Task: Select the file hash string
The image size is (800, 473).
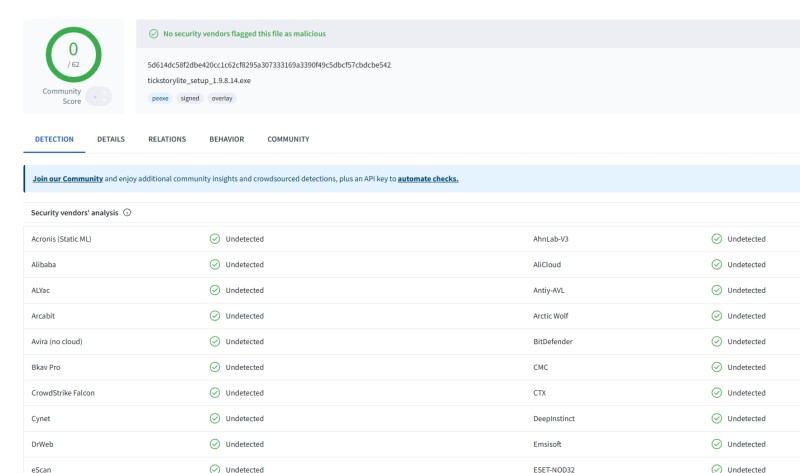Action: point(269,65)
